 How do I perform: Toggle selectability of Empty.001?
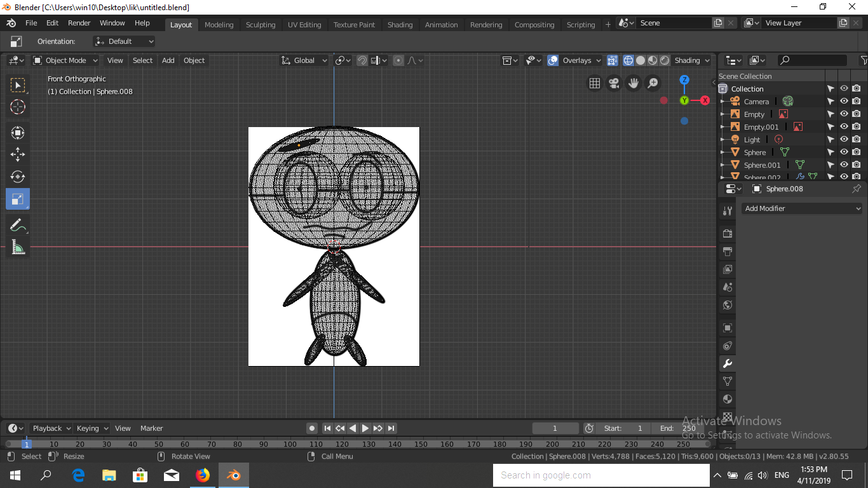[x=831, y=126]
